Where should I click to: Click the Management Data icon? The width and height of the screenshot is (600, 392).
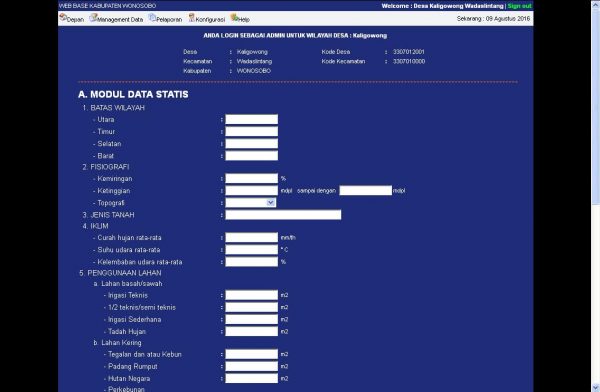93,18
